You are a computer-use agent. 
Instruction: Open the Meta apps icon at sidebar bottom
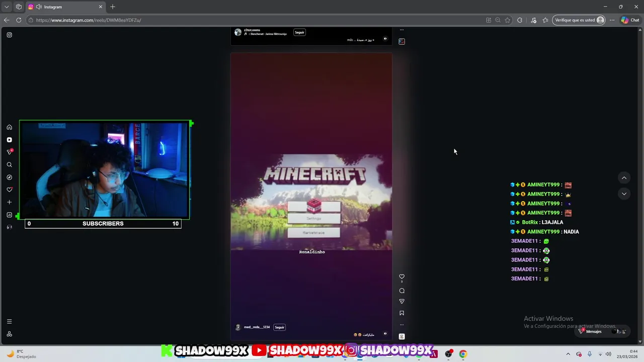tap(9, 334)
